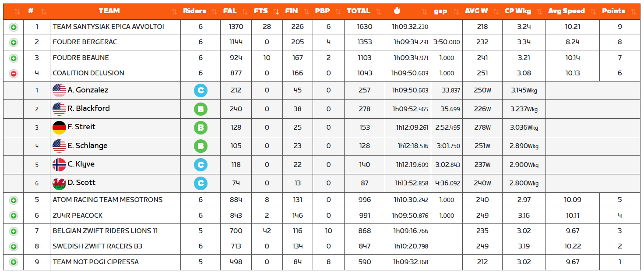Expand Team Not Pogi Cipressa row

pyautogui.click(x=14, y=262)
